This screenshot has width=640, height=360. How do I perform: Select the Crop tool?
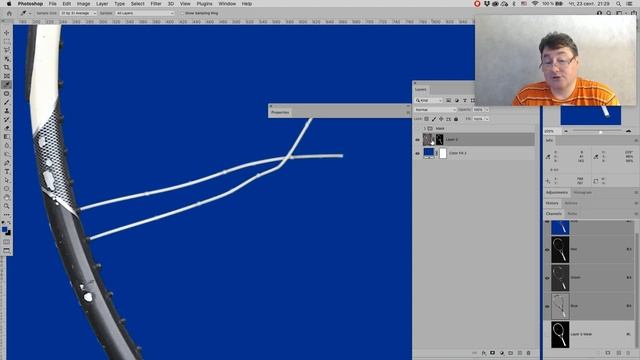tap(7, 67)
